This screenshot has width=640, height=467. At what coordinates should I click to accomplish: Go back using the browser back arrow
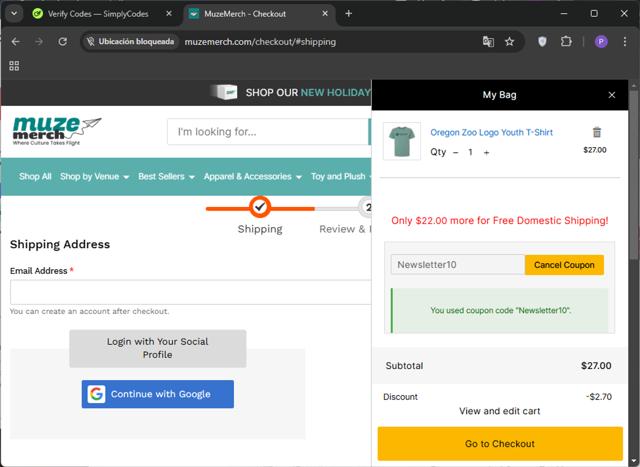point(16,42)
